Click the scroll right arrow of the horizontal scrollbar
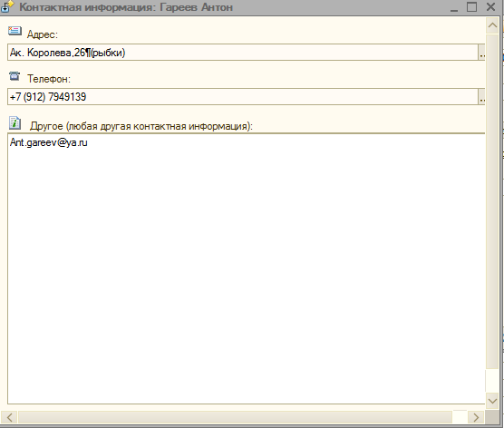The image size is (504, 428). (x=476, y=417)
